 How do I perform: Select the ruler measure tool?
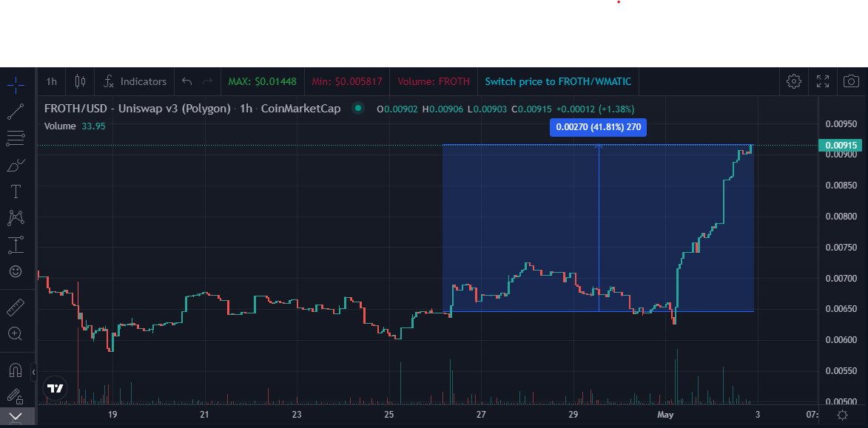coord(16,308)
